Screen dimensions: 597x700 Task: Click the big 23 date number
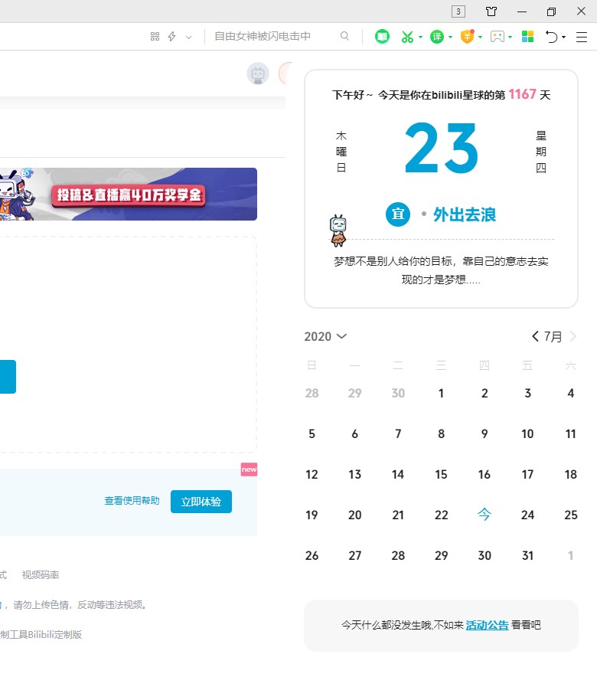[442, 149]
